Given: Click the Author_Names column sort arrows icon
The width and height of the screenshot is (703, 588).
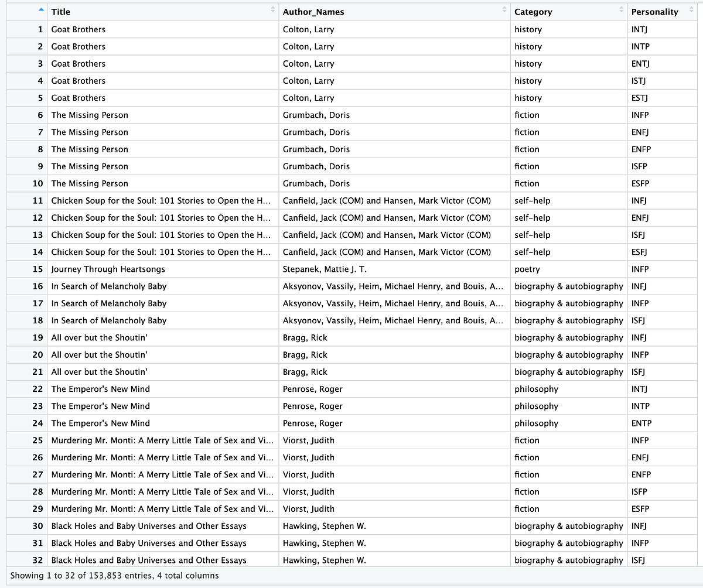Looking at the screenshot, I should click(504, 11).
